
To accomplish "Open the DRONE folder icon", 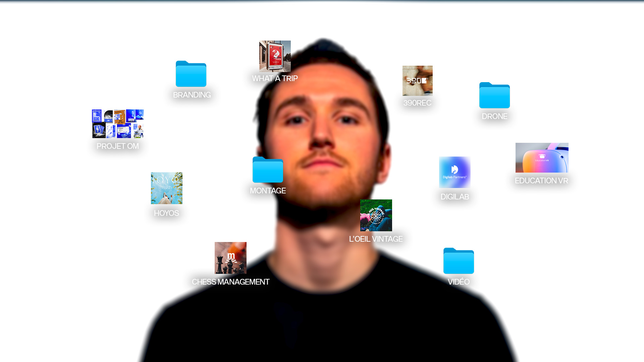I will [x=494, y=96].
